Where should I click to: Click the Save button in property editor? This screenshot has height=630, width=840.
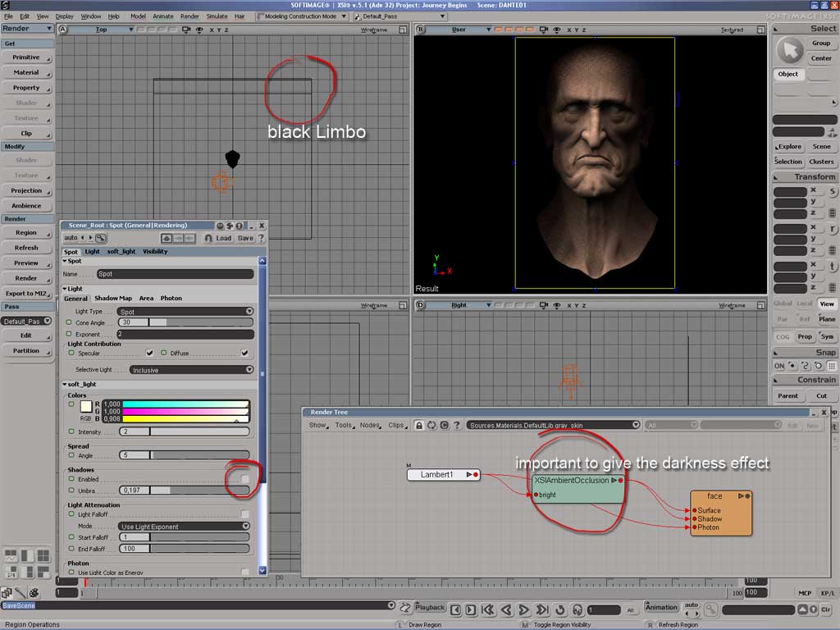pos(245,238)
